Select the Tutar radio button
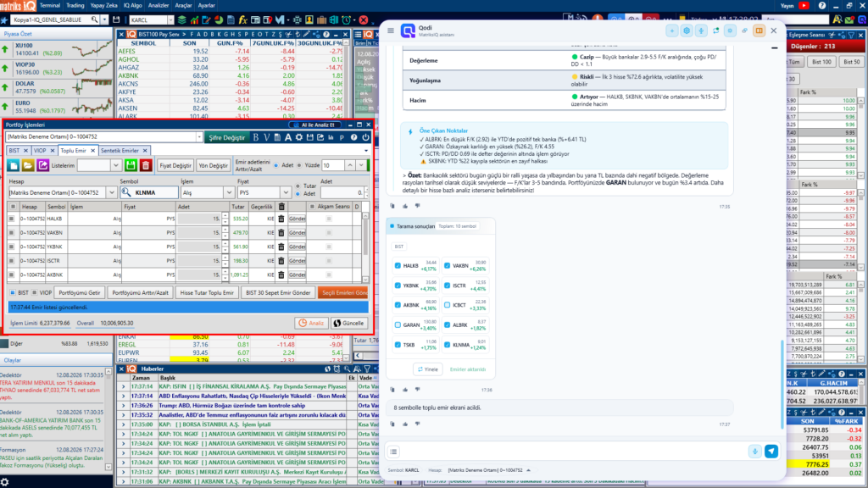The height and width of the screenshot is (488, 868). coord(298,186)
